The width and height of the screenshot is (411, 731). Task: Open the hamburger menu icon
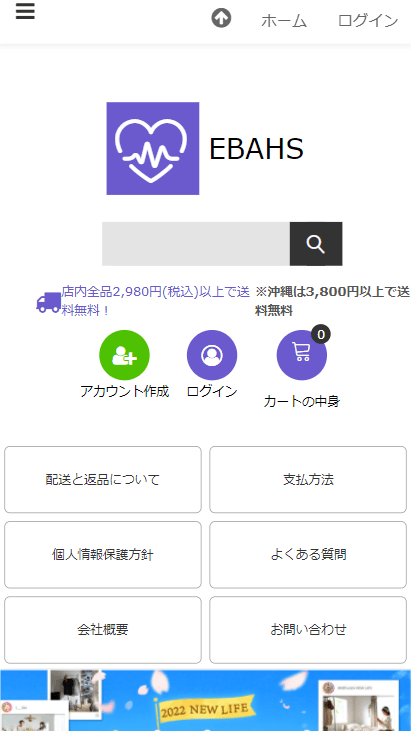(x=25, y=11)
